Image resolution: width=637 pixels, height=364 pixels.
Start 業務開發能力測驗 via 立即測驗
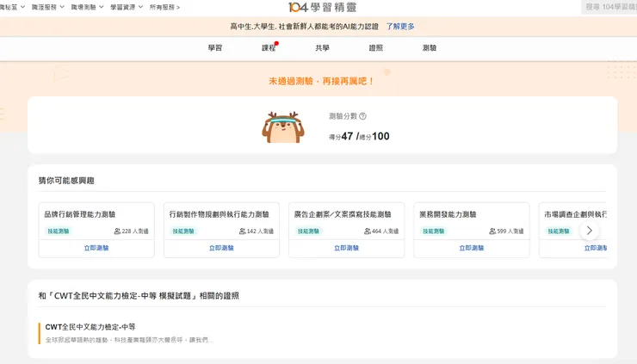click(472, 248)
